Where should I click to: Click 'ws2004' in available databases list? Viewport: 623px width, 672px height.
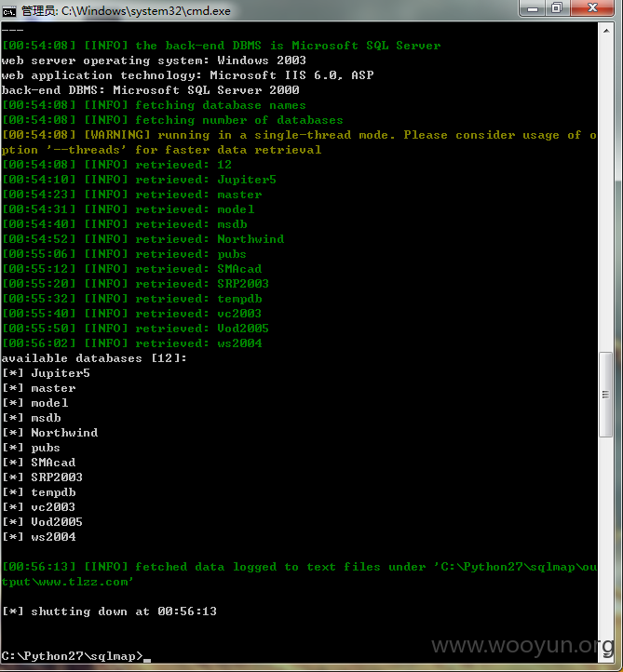(53, 537)
